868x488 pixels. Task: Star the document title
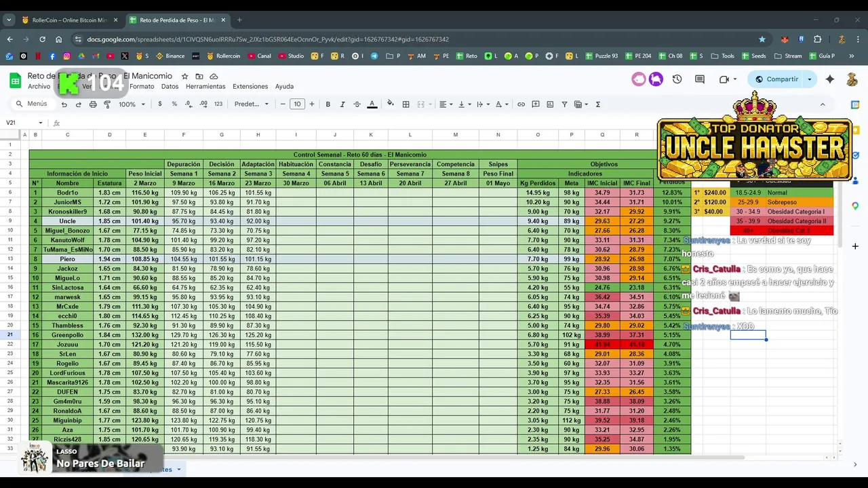click(184, 77)
